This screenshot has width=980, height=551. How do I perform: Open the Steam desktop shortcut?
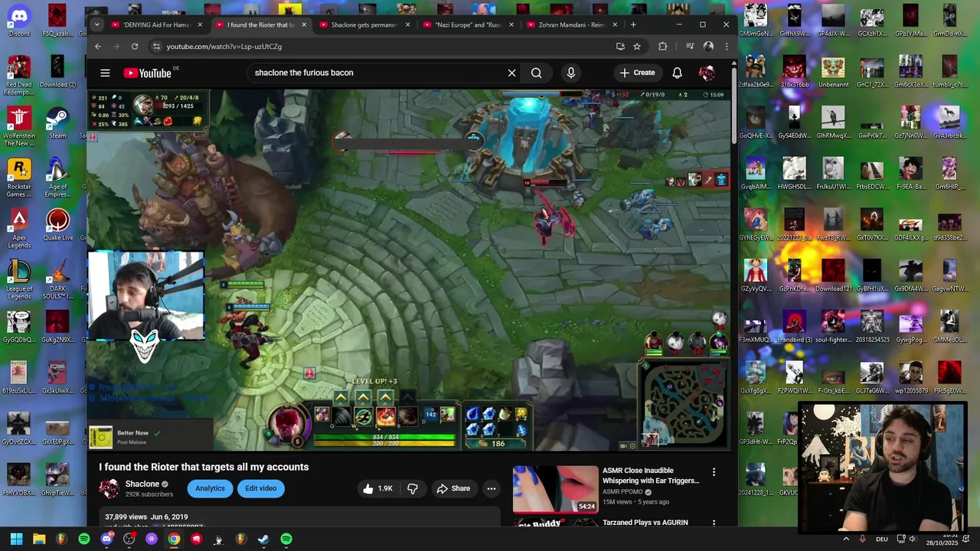coord(57,123)
